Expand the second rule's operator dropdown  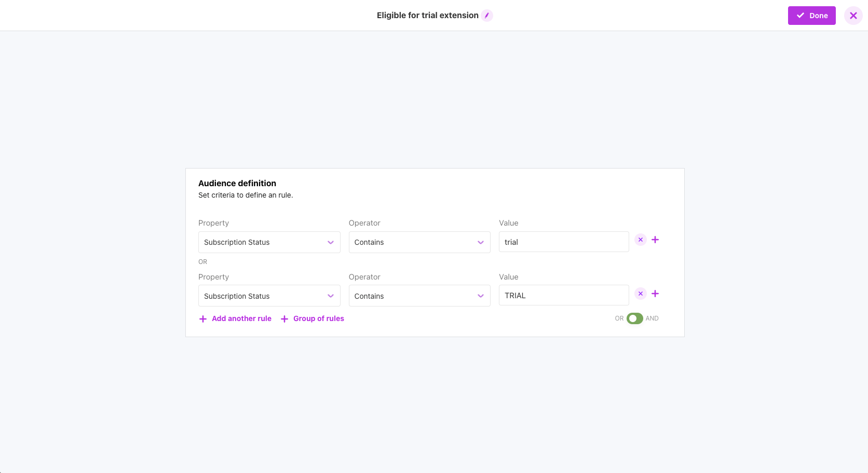[x=419, y=296]
